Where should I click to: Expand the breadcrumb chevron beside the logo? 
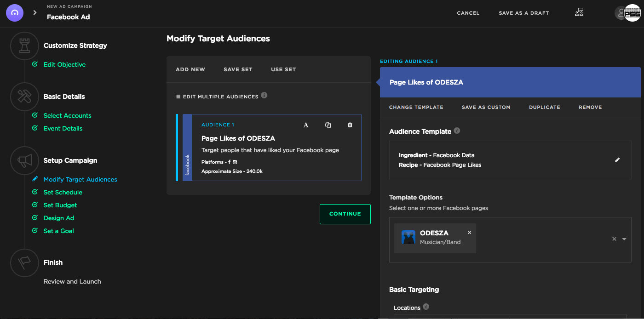34,12
